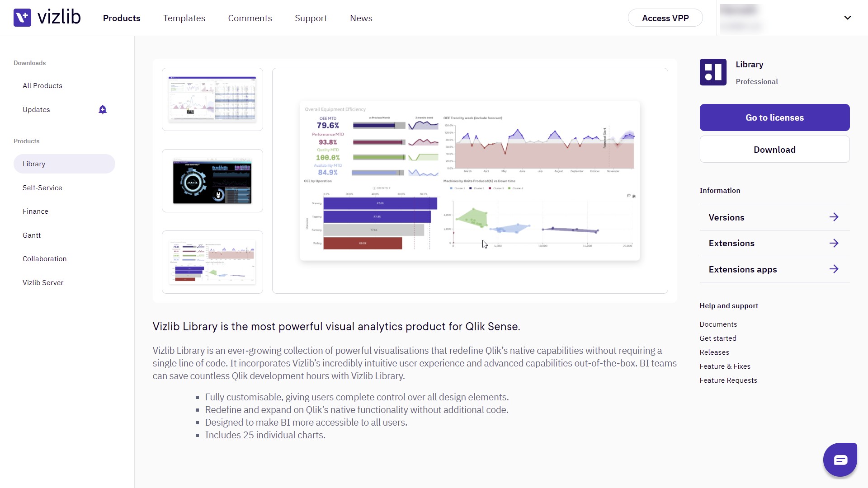This screenshot has height=488, width=868.
Task: Click the Go to licenses button
Action: (x=774, y=117)
